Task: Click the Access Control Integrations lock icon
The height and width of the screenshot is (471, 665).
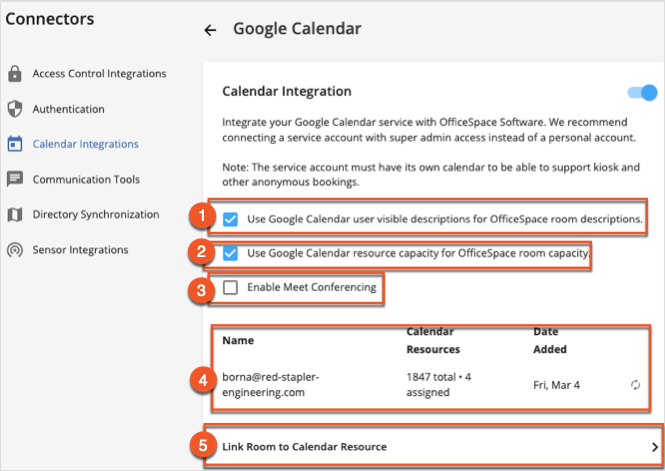Action: pyautogui.click(x=15, y=74)
